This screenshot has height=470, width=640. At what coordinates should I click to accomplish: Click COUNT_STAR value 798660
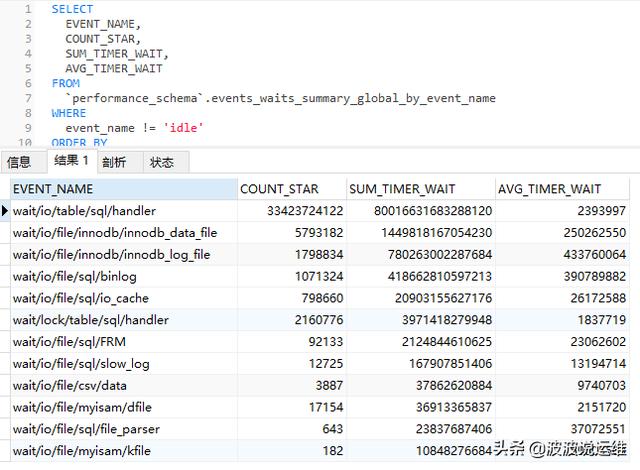322,298
